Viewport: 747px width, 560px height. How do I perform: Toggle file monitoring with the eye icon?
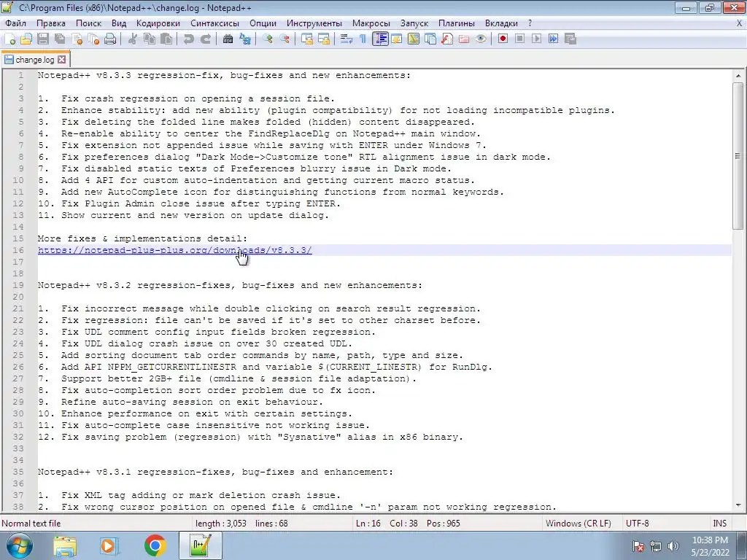481,39
